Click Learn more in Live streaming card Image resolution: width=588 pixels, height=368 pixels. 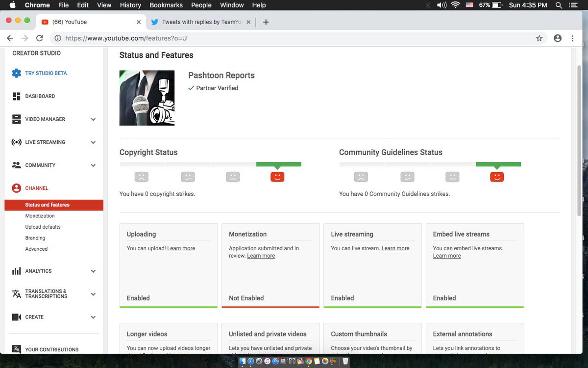click(x=395, y=248)
